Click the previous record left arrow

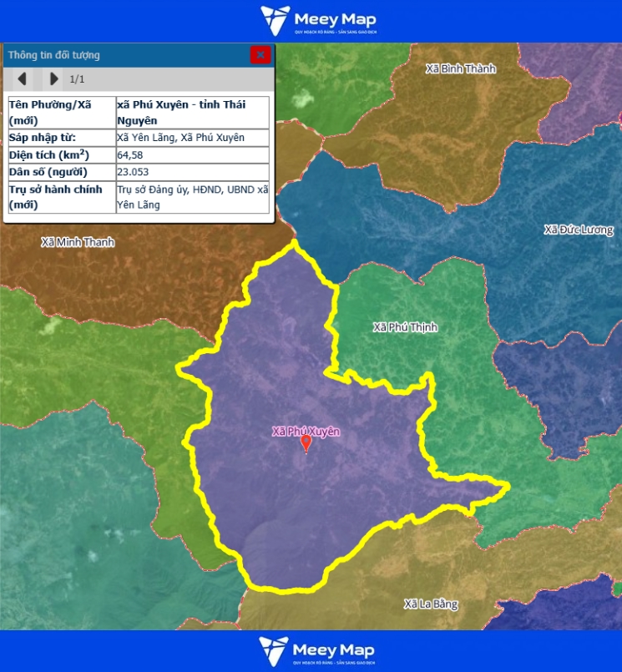tap(22, 79)
